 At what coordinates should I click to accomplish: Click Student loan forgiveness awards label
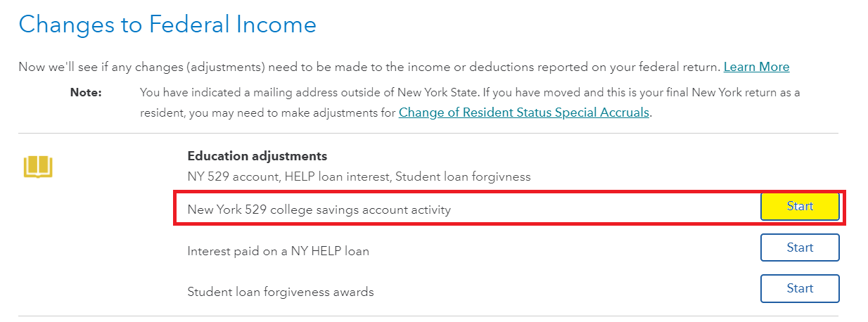point(280,291)
